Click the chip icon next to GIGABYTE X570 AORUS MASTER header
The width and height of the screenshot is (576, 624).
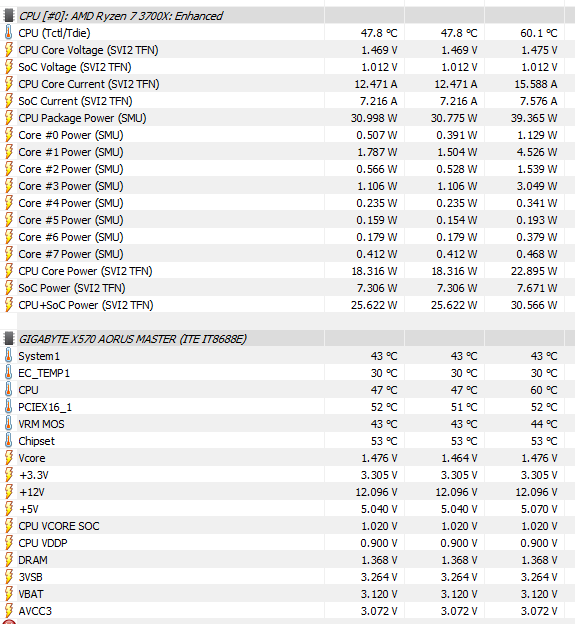click(8, 339)
